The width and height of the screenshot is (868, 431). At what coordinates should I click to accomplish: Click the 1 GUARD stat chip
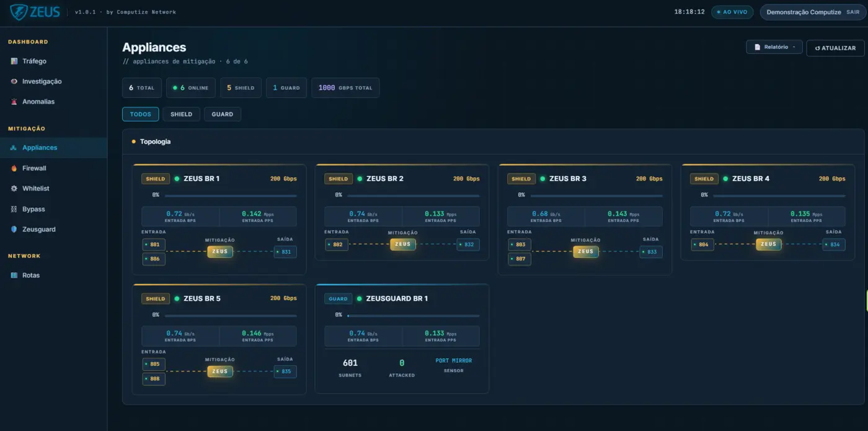click(x=286, y=88)
